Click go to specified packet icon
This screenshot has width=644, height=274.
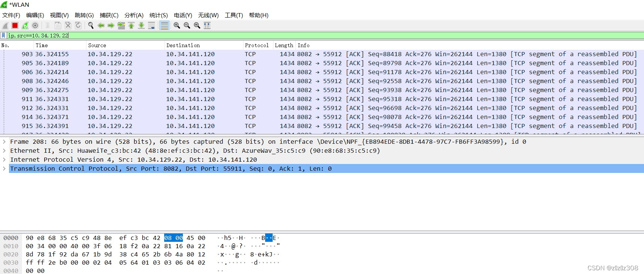pos(121,25)
